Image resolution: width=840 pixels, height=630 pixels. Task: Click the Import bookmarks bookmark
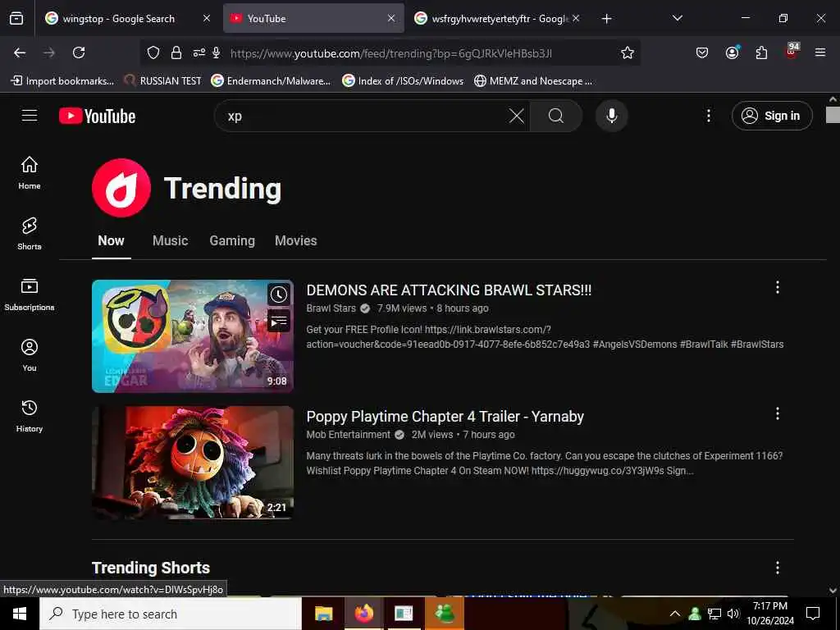click(62, 81)
